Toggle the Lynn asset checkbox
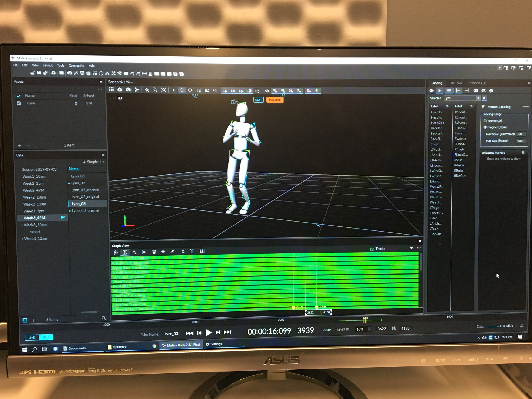Image resolution: width=532 pixels, height=399 pixels. (19, 103)
